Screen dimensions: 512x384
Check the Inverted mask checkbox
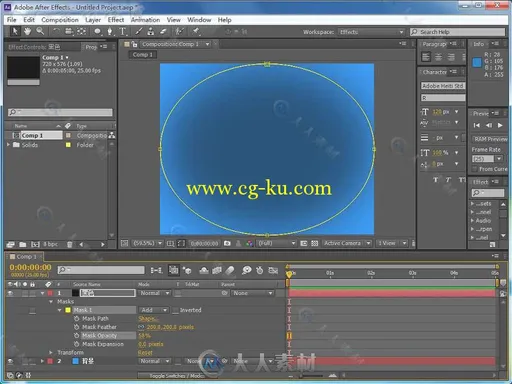pos(175,310)
